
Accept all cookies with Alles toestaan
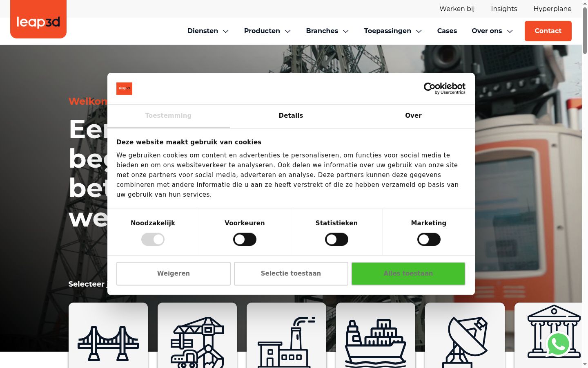pyautogui.click(x=408, y=274)
